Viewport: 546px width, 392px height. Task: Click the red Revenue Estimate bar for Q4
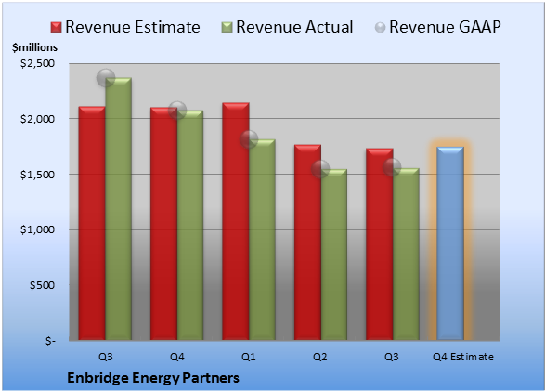[163, 224]
